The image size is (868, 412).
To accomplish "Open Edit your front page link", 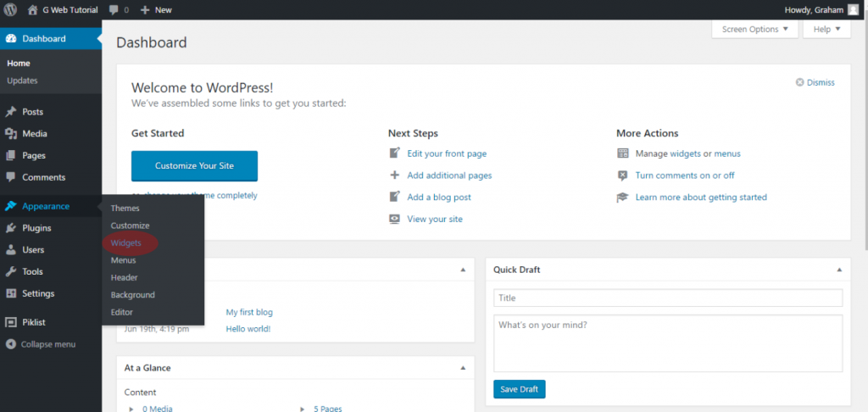I will click(447, 153).
